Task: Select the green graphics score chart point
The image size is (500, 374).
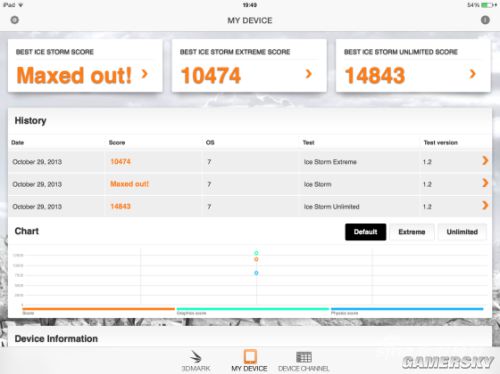Action: click(x=256, y=253)
